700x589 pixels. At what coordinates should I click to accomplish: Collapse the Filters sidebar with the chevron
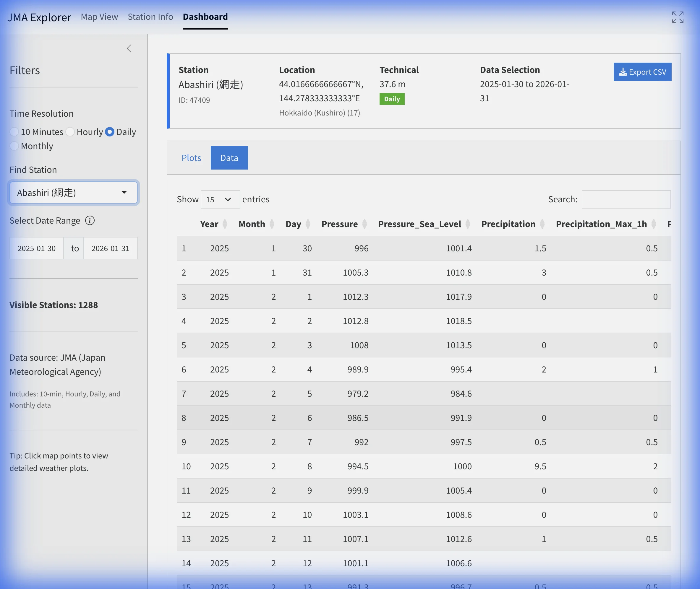(129, 48)
